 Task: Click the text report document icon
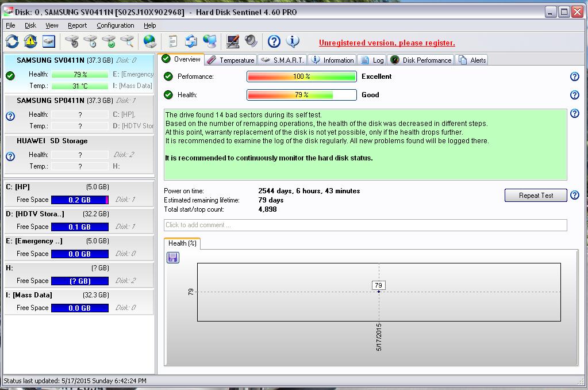click(172, 41)
